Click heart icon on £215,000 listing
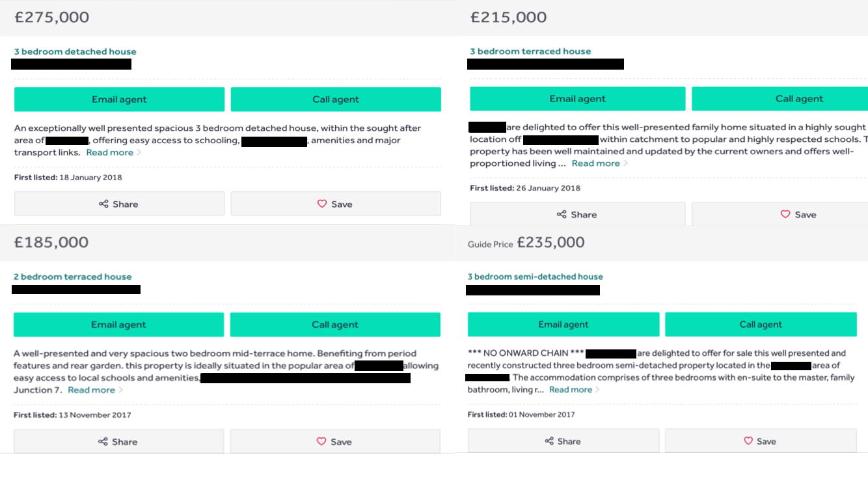Viewport: 868px width, 488px height. pyautogui.click(x=785, y=214)
